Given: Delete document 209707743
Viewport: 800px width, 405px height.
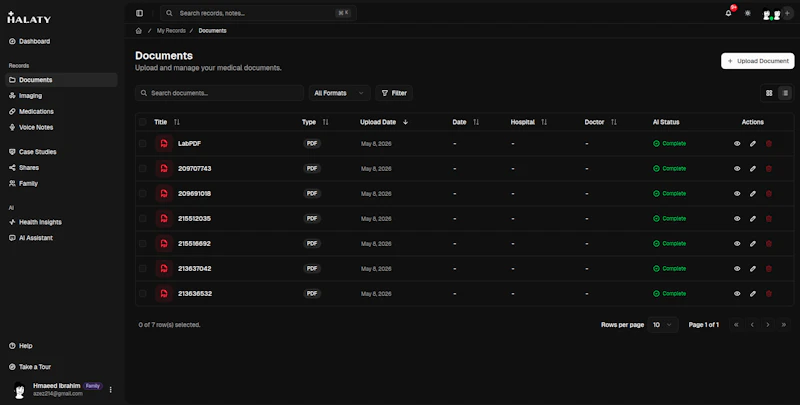Looking at the screenshot, I should pyautogui.click(x=769, y=169).
